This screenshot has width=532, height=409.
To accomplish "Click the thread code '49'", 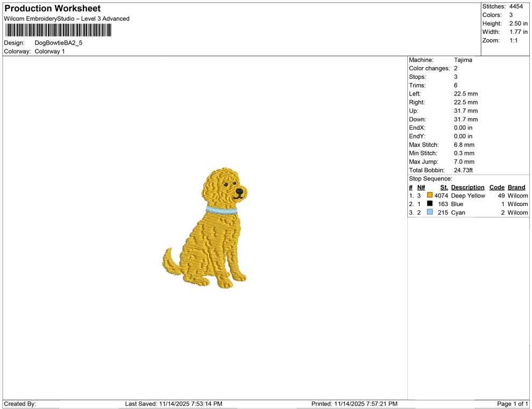I will 501,195.
